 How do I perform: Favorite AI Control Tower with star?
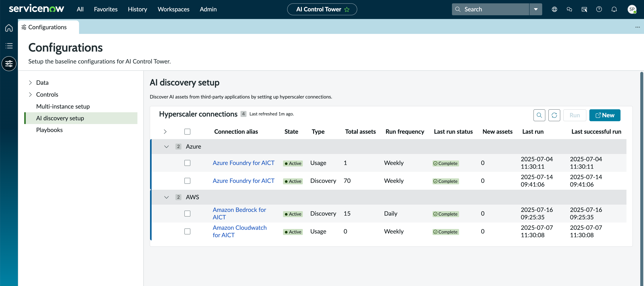[347, 9]
